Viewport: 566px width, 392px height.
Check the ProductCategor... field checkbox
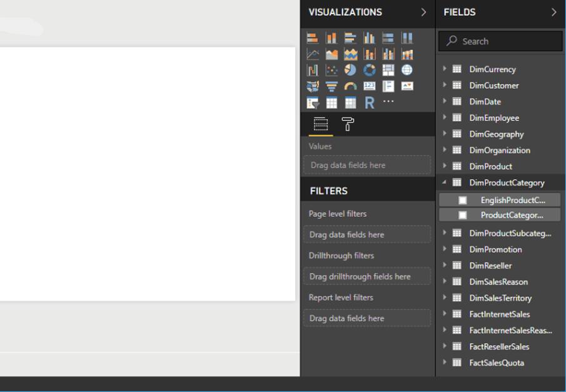point(462,216)
